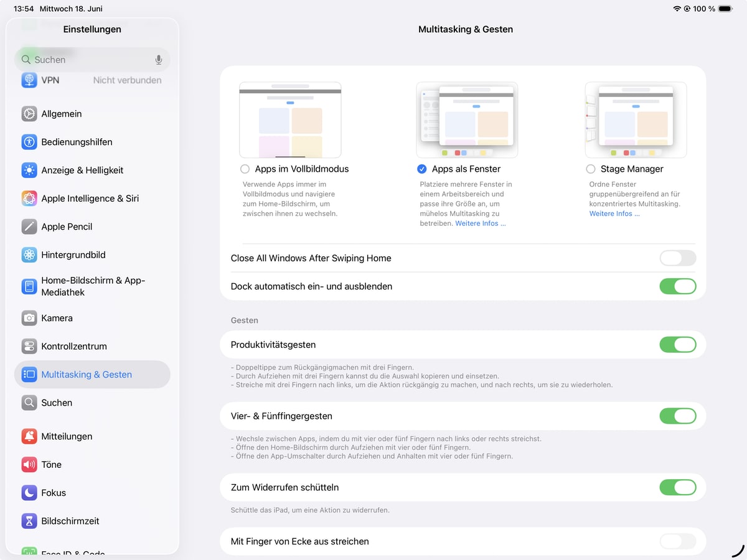Open the Mitteilungen settings entry

coord(67,436)
